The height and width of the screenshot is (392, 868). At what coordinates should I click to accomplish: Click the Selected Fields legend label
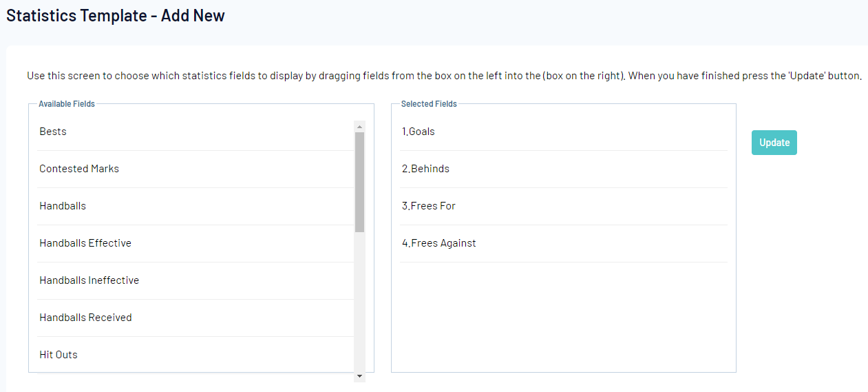(429, 104)
